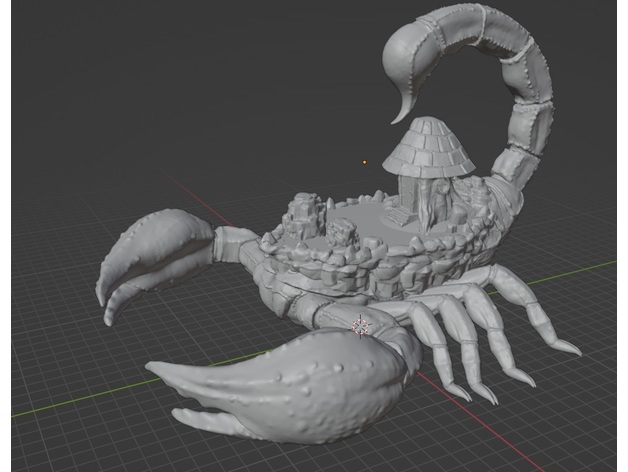Select the small orange point above the model

point(366,160)
